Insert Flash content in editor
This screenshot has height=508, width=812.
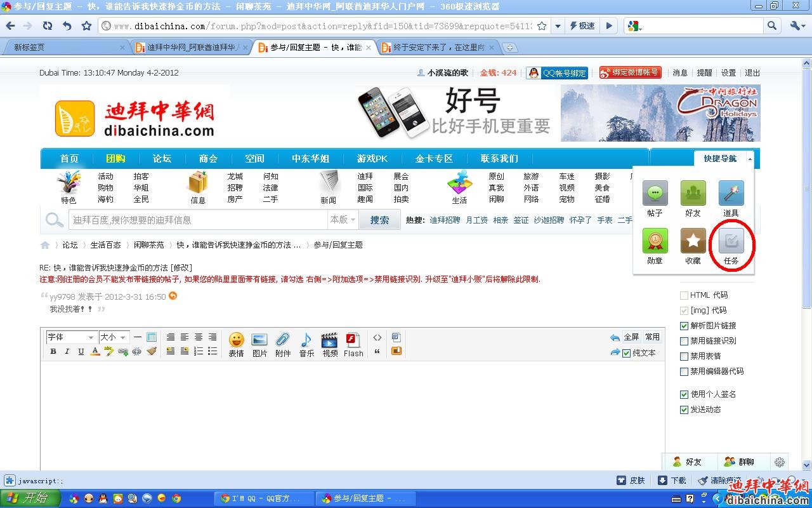click(x=353, y=345)
